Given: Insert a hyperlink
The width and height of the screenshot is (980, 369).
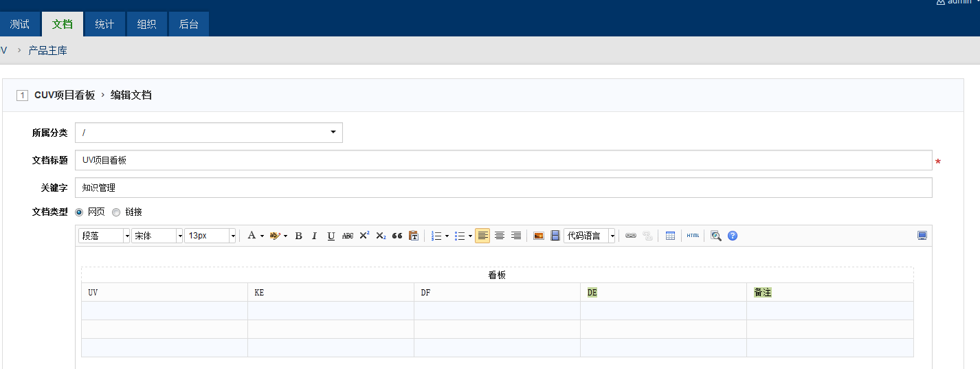Looking at the screenshot, I should (x=631, y=236).
